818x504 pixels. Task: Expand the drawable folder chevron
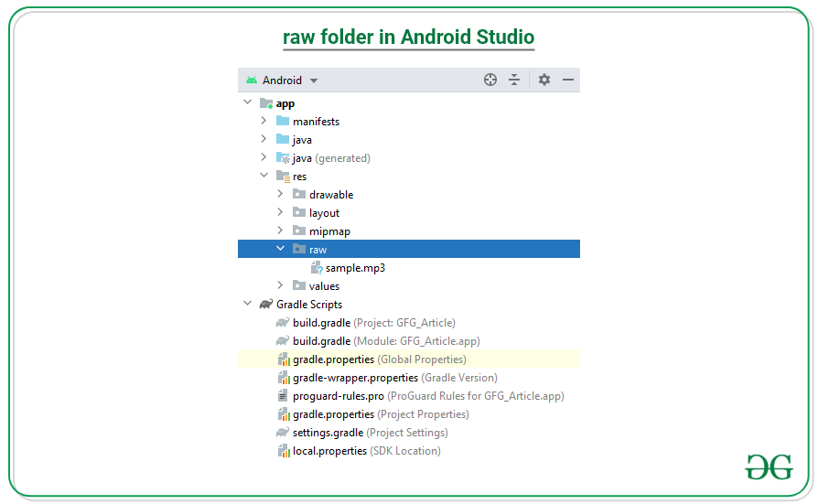pos(280,194)
